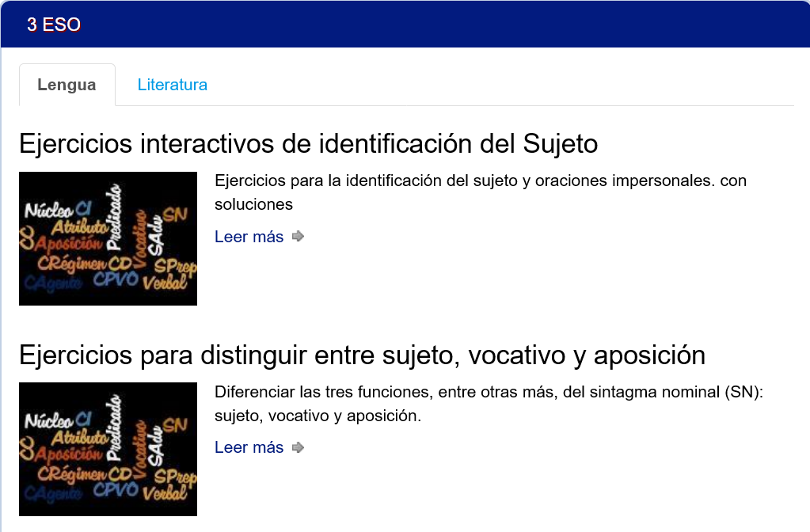
Task: Click the arrow icon beside the first Leer más
Action: tap(299, 237)
